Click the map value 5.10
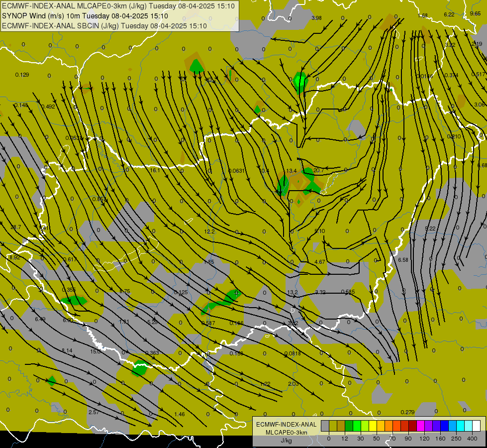This screenshot has height=448, width=487. click(x=319, y=231)
